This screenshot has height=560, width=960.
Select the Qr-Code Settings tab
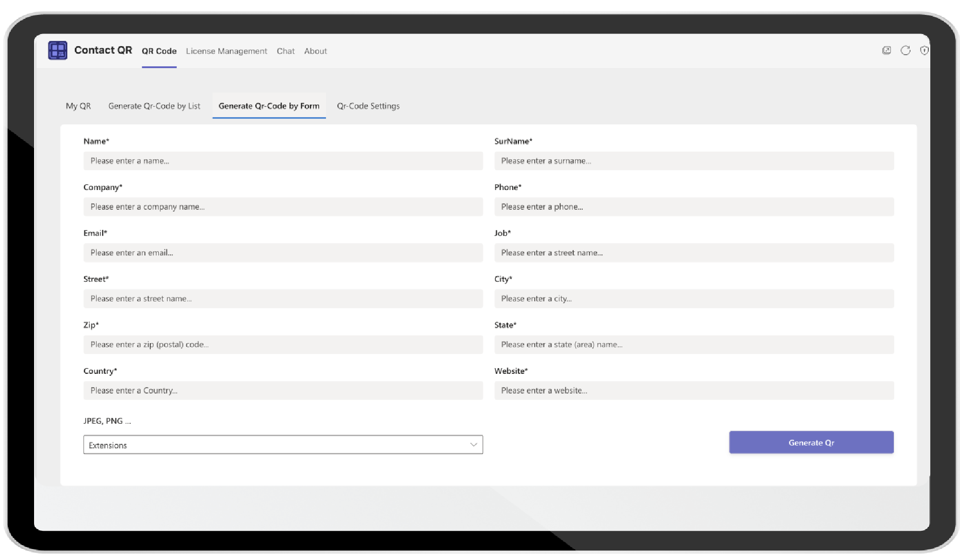point(368,106)
